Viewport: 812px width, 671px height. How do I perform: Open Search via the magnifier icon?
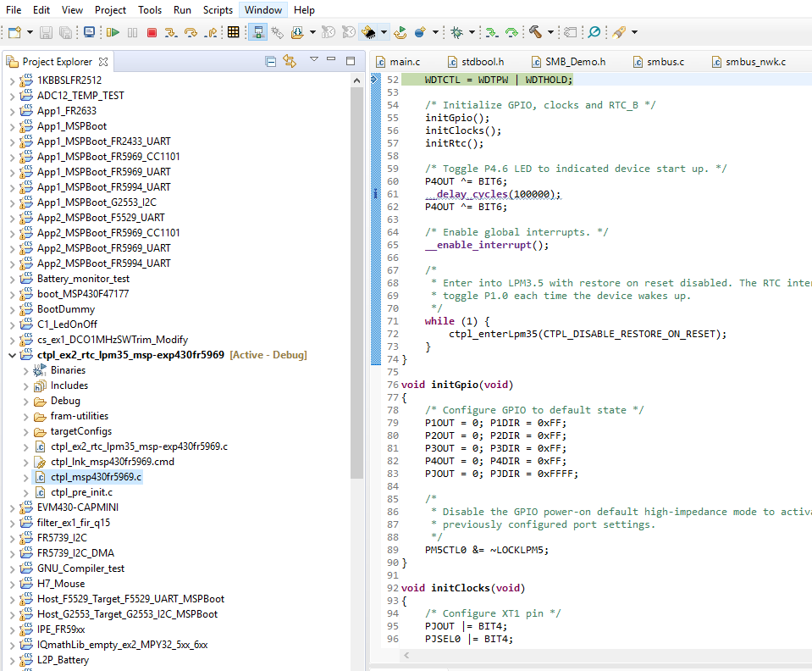593,31
